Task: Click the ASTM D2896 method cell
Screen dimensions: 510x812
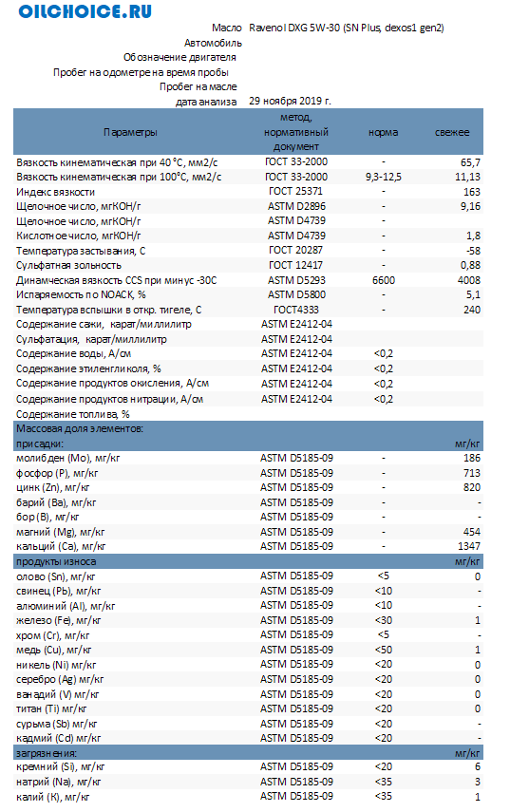Action: click(x=296, y=207)
